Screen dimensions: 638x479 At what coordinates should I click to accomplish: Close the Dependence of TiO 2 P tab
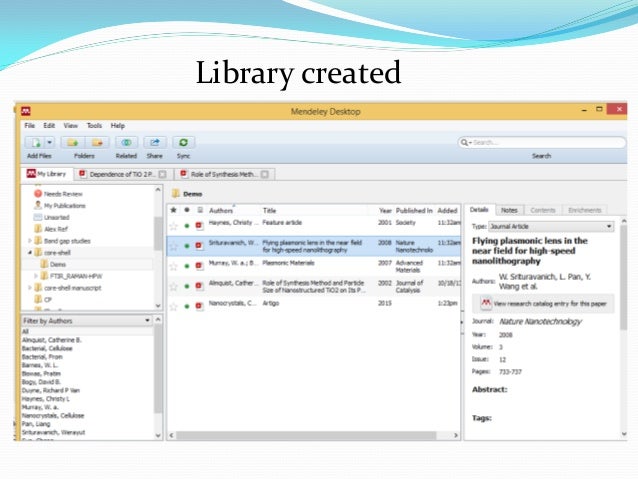[162, 174]
